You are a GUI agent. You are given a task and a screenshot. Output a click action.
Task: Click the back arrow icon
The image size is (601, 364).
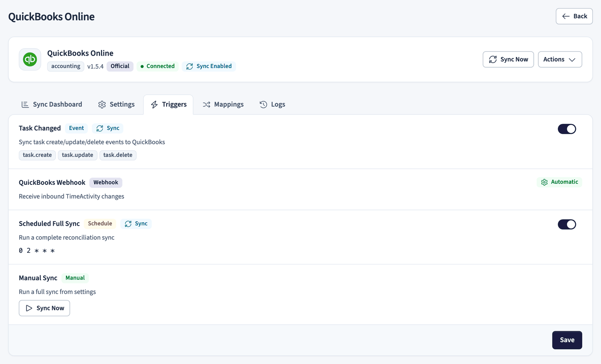pos(566,16)
